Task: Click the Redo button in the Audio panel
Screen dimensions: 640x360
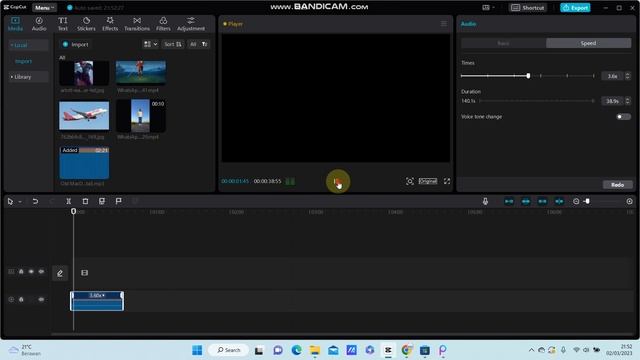Action: (618, 185)
